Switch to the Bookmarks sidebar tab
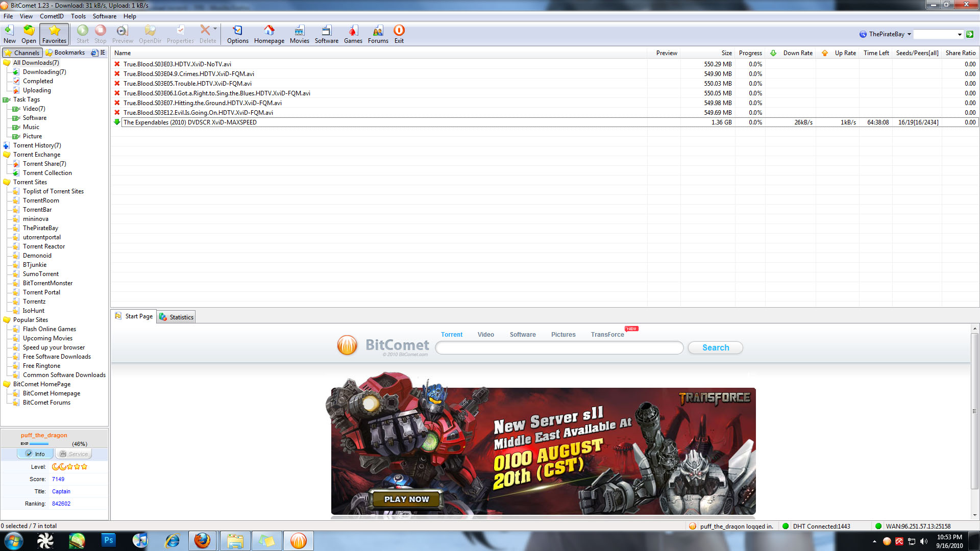 point(65,53)
